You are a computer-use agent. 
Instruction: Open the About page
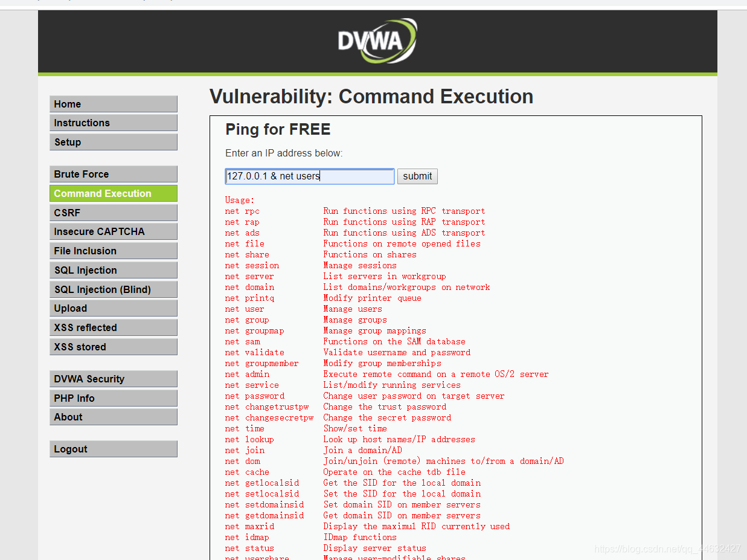click(114, 417)
